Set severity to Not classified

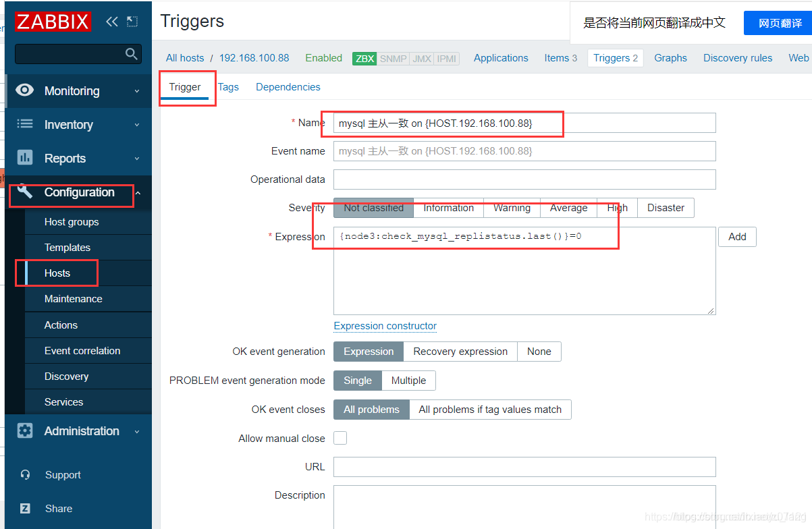373,208
